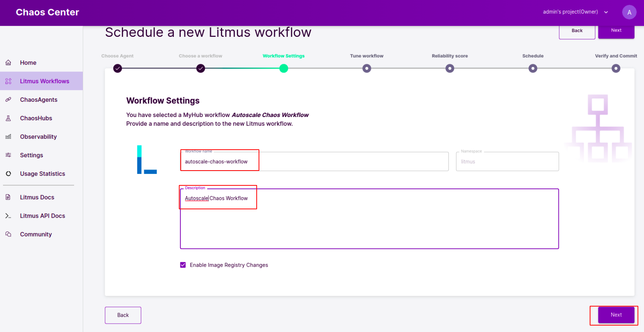This screenshot has height=332, width=644.
Task: Click the ChaosHubs flask icon
Action: [x=8, y=118]
